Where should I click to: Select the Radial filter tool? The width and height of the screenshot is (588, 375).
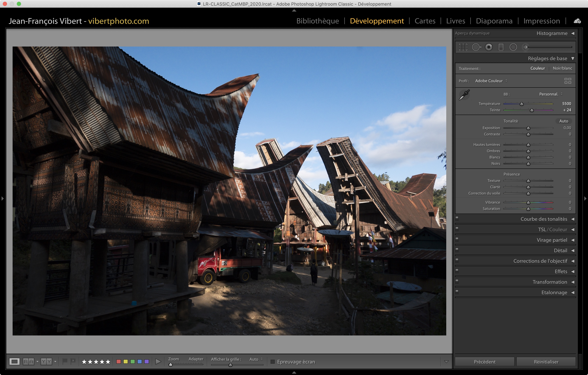click(x=513, y=47)
